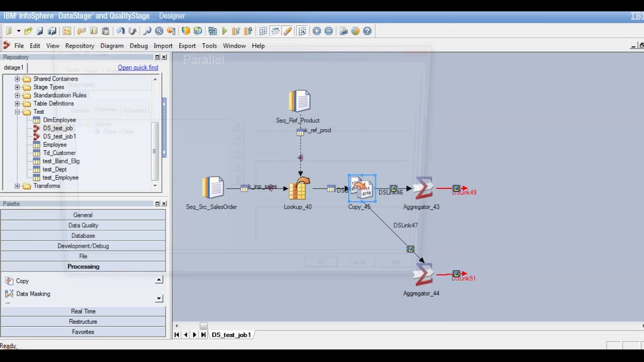Viewport: 644px width, 362px height.
Task: Open the Tools menu
Action: (209, 46)
